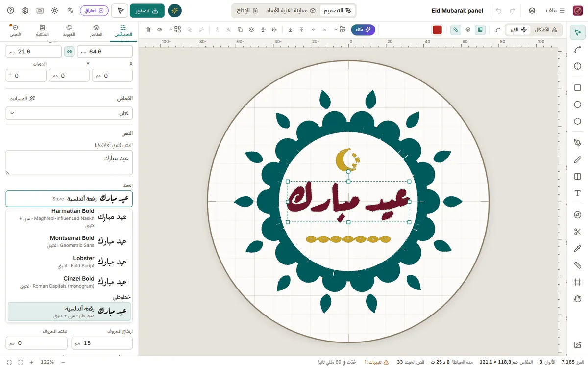Select the rectangle shape tool

[578, 88]
